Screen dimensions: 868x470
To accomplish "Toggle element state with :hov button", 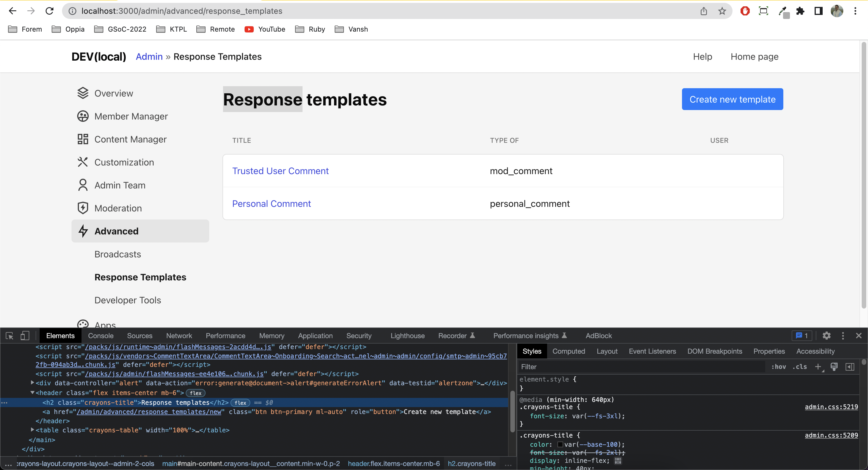I will click(x=779, y=367).
